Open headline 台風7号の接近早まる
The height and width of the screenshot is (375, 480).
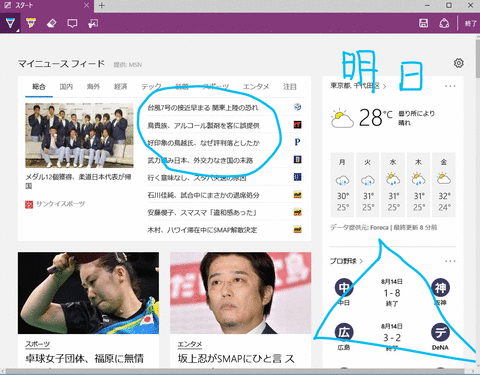click(x=203, y=108)
